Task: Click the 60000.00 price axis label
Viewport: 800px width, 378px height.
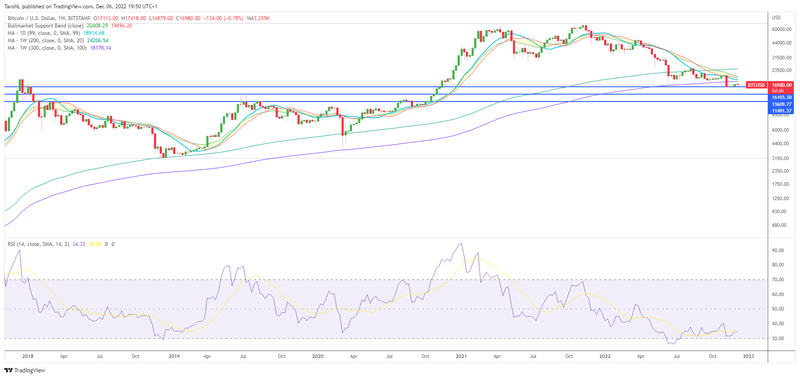Action: click(781, 30)
